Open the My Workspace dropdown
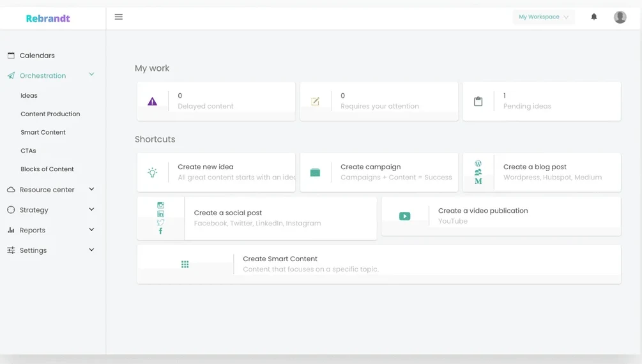This screenshot has height=364, width=642. 544,17
